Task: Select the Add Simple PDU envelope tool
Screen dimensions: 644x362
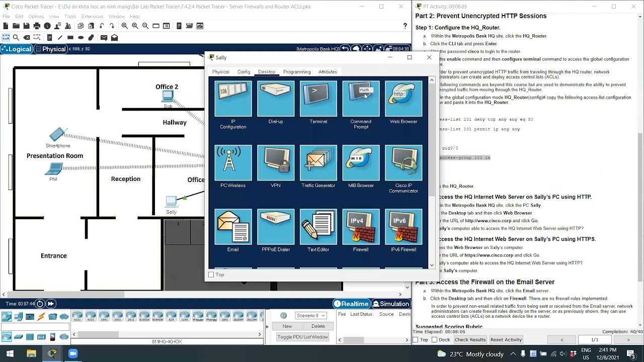Action: pos(104,38)
